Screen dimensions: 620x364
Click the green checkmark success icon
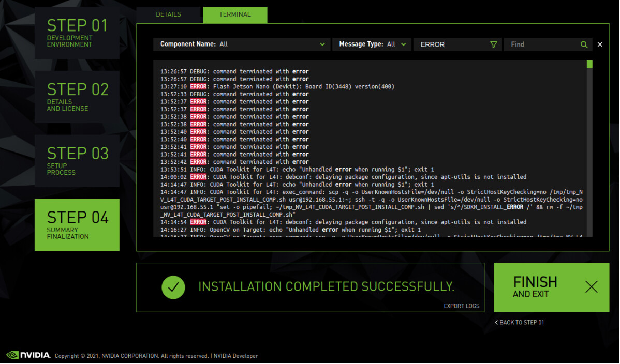173,287
